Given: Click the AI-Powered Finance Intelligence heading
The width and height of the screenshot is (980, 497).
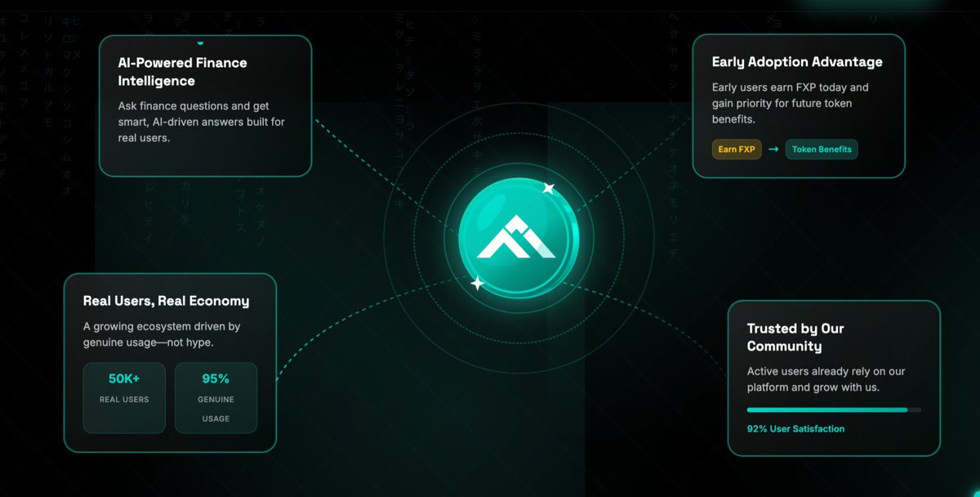Looking at the screenshot, I should pyautogui.click(x=182, y=72).
